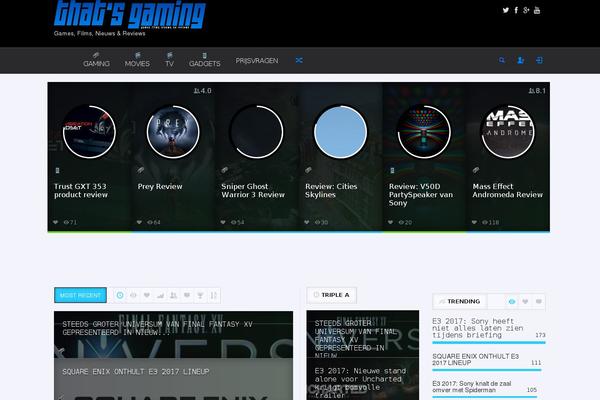Open the V50D PartySpeaker circular thumbnail
Screen dimensions: 600x400
coord(424,132)
